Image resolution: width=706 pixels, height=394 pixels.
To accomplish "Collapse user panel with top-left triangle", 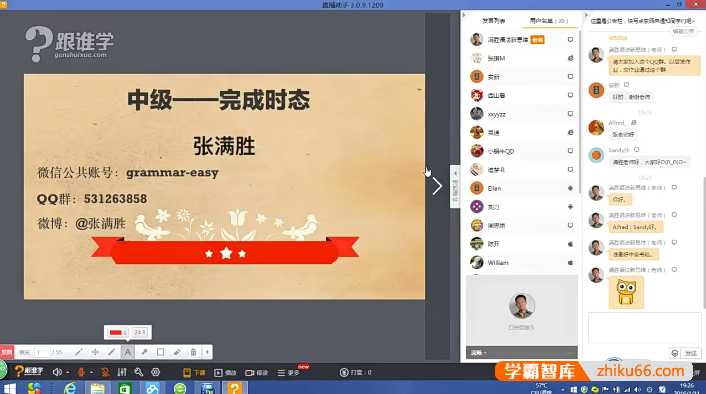I will click(464, 15).
